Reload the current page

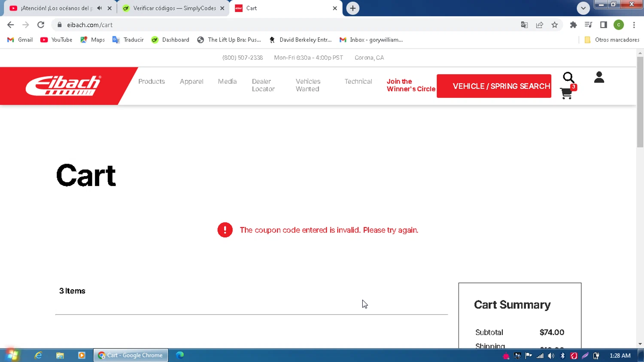coord(41,25)
